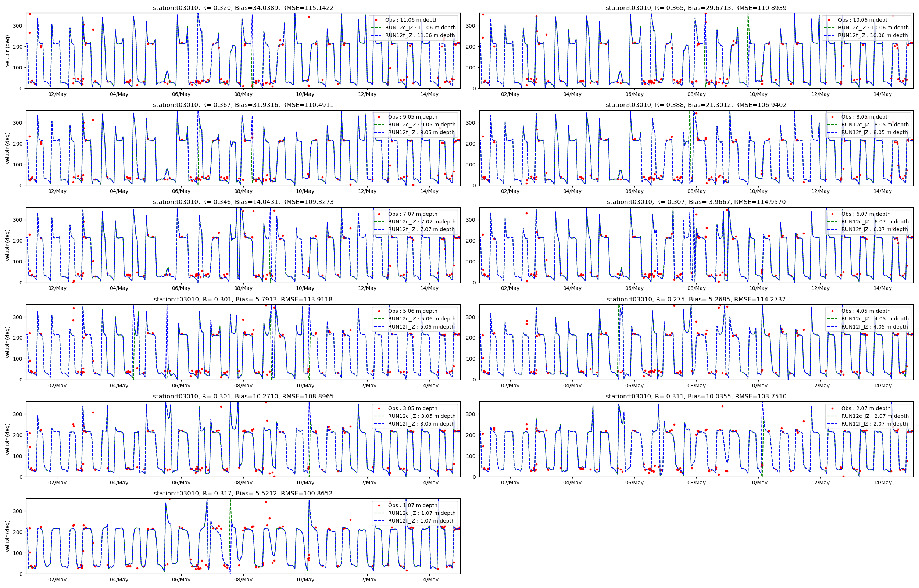Click the red Obs marker in 11.06 m legend

376,20
